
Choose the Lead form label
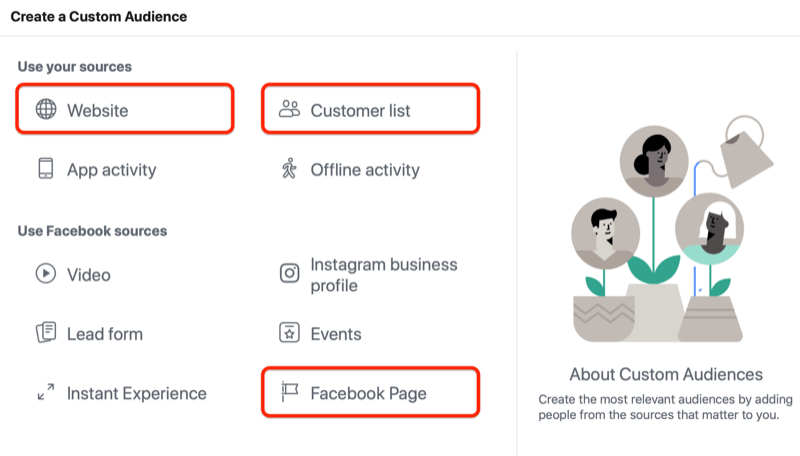coord(104,334)
